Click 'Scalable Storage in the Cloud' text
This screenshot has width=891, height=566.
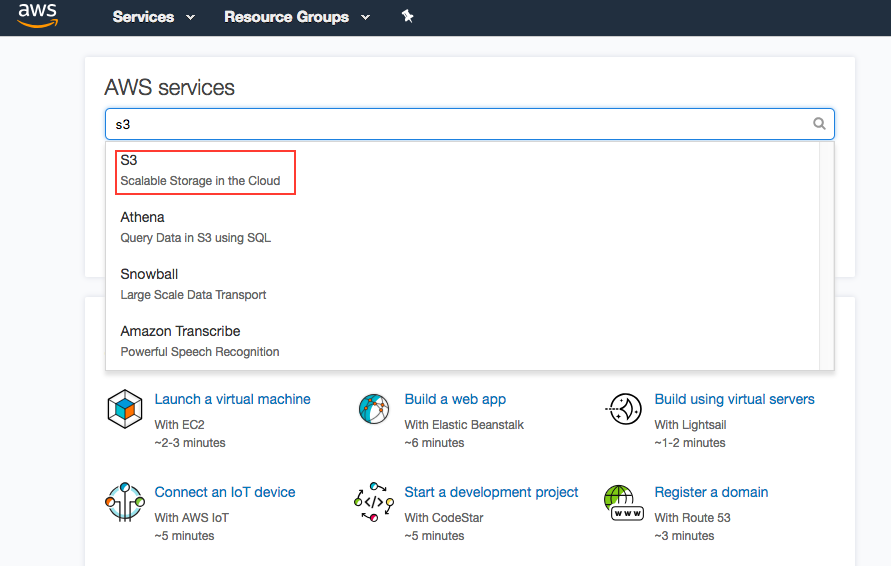pyautogui.click(x=200, y=181)
